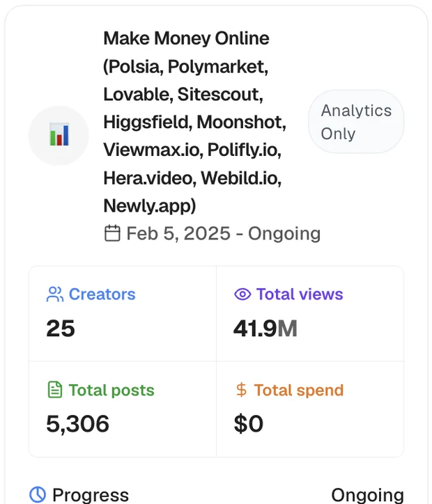This screenshot has width=432, height=504.
Task: Click the bar chart campaign avatar icon
Action: (x=59, y=135)
